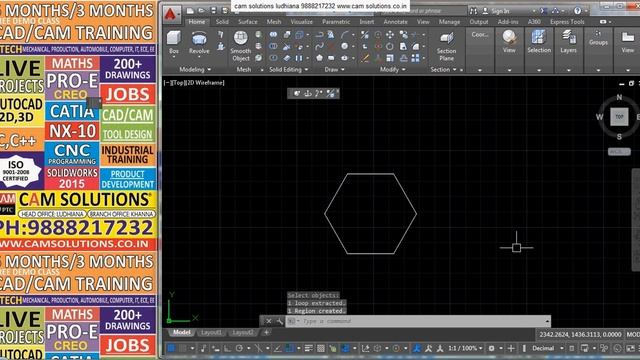The width and height of the screenshot is (640, 360).
Task: Open the AutoCAD application menu button
Action: click(171, 14)
